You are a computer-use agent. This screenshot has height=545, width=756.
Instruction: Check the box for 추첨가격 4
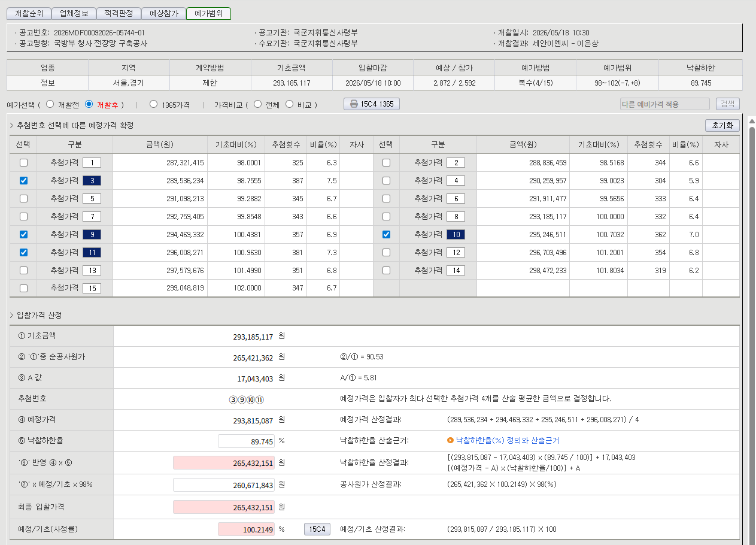(386, 180)
